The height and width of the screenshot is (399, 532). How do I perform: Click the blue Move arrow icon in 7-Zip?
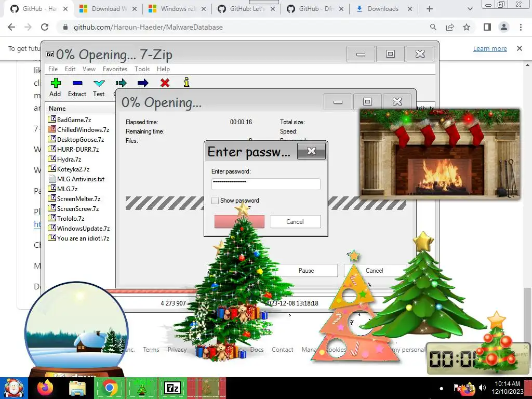(x=143, y=83)
